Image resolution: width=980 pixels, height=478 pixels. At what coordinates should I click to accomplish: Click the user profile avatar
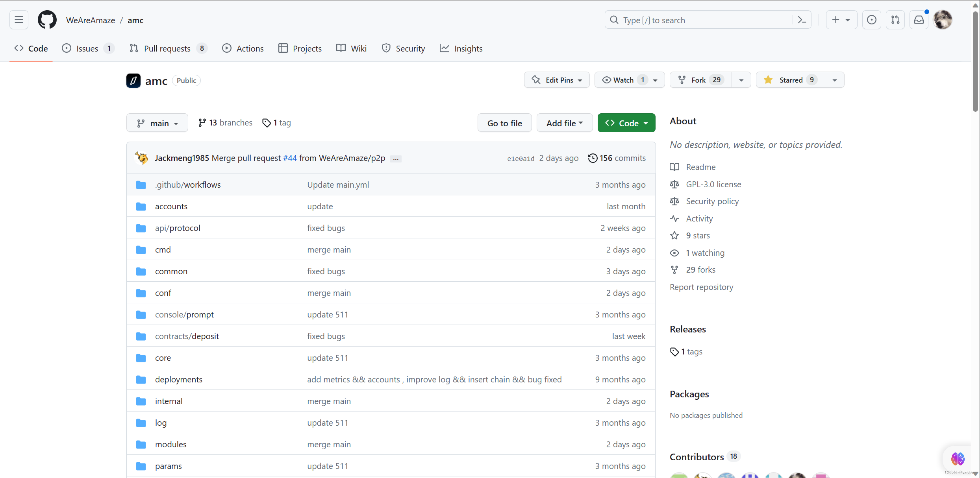tap(943, 20)
